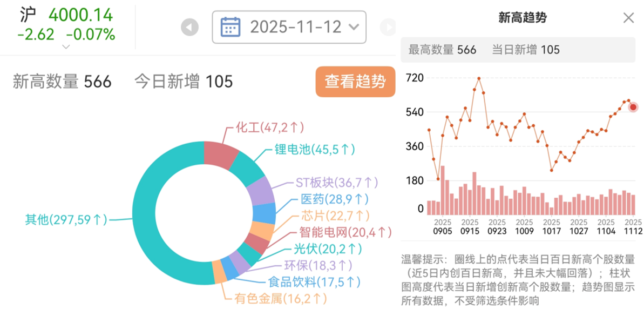Click the 2025 0915 axis date label

(470, 227)
